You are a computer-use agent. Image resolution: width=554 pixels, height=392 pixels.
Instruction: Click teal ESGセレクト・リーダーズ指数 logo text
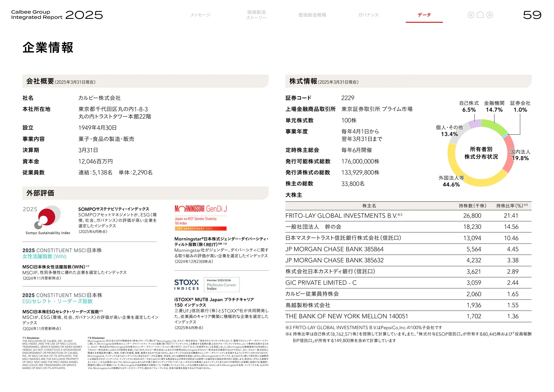pos(57,301)
